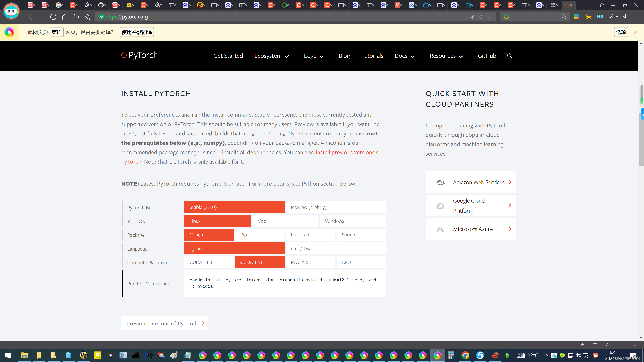Open a new tab with plus icon
The height and width of the screenshot is (362, 644).
[583, 5]
